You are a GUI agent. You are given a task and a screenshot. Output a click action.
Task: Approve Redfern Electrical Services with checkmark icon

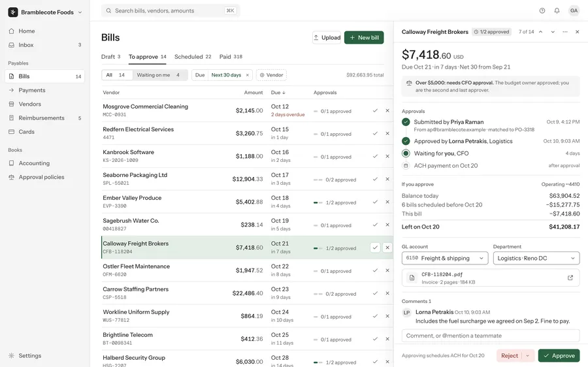click(x=375, y=133)
